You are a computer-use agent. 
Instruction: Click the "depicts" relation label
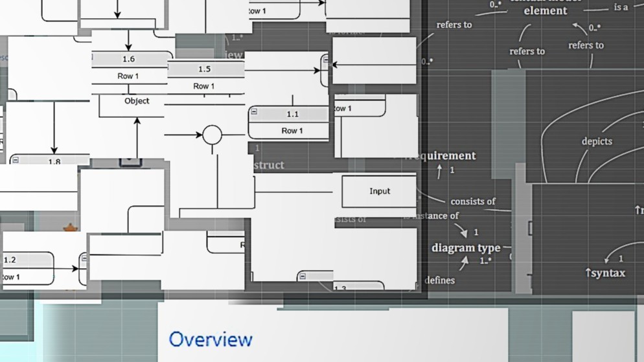596,141
